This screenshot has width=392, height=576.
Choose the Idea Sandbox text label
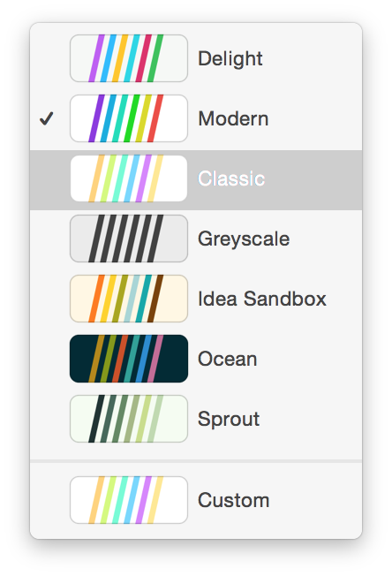click(262, 299)
